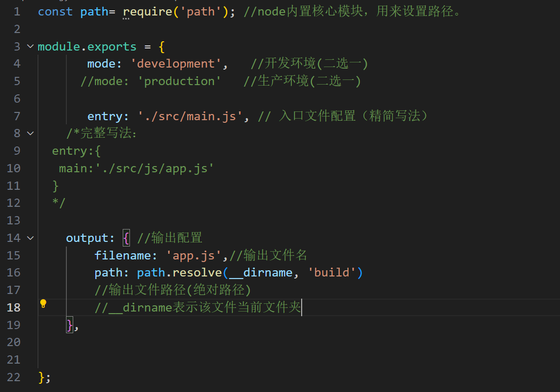The image size is (560, 392).
Task: Click the require('path') call
Action: point(155,11)
